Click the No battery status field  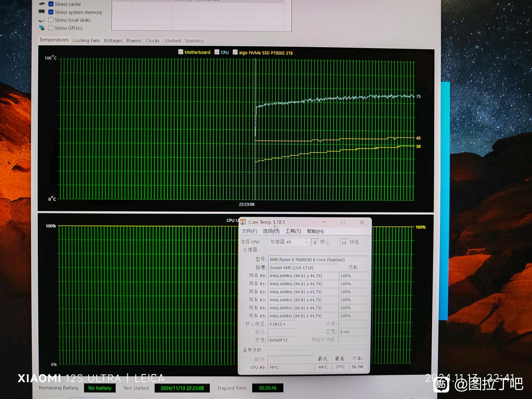point(100,388)
